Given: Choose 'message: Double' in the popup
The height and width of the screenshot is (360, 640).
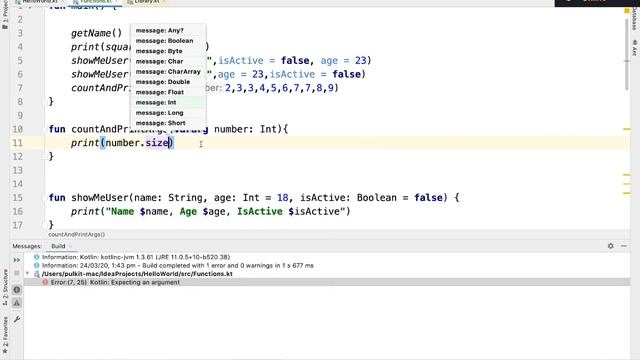Looking at the screenshot, I should [x=168, y=82].
